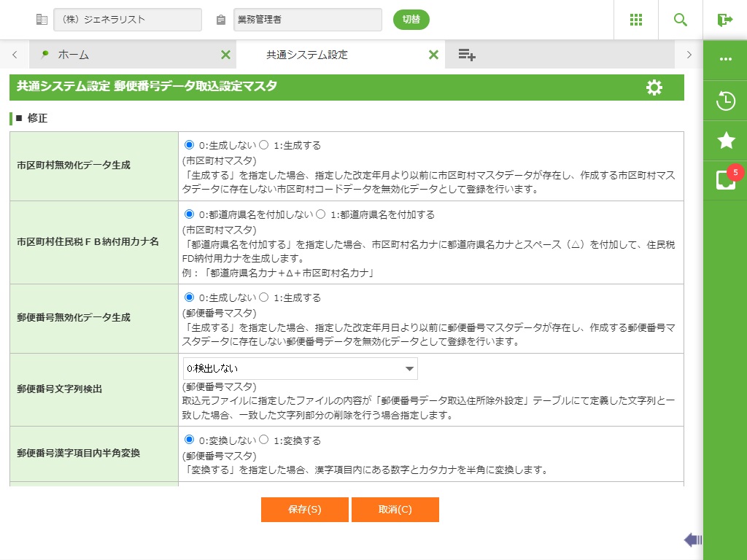This screenshot has width=747, height=560.
Task: Click the 保存(S) button
Action: click(x=304, y=510)
